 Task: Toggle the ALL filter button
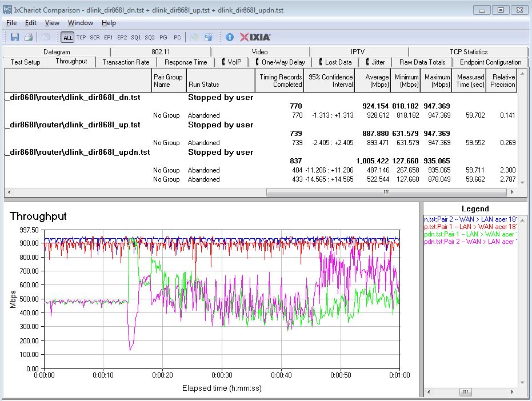coord(68,38)
